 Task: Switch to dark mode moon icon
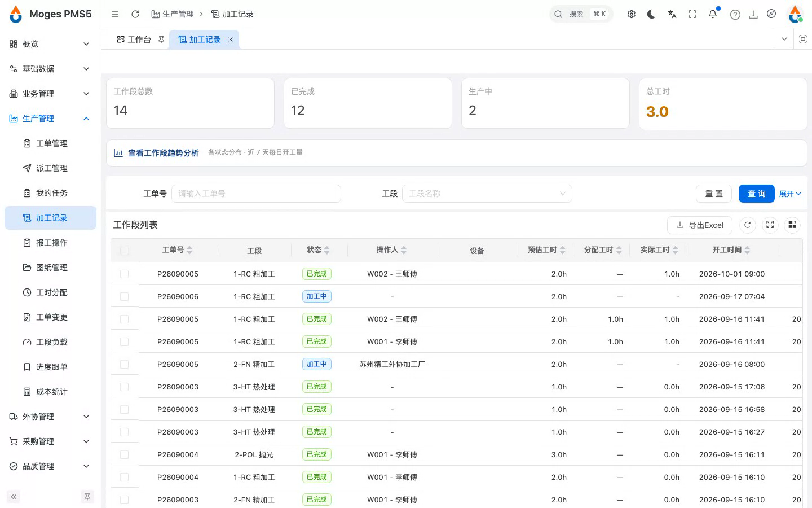pos(651,14)
